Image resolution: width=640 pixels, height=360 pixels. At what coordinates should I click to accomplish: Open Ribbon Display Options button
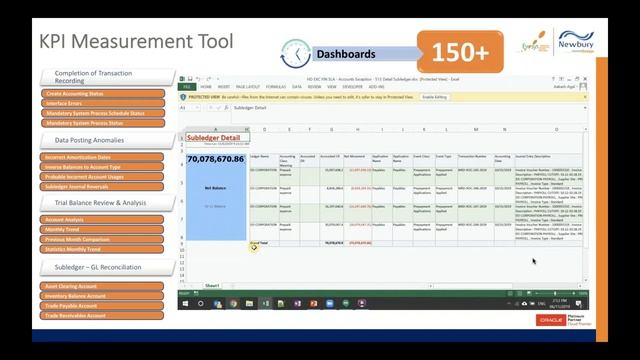561,79
